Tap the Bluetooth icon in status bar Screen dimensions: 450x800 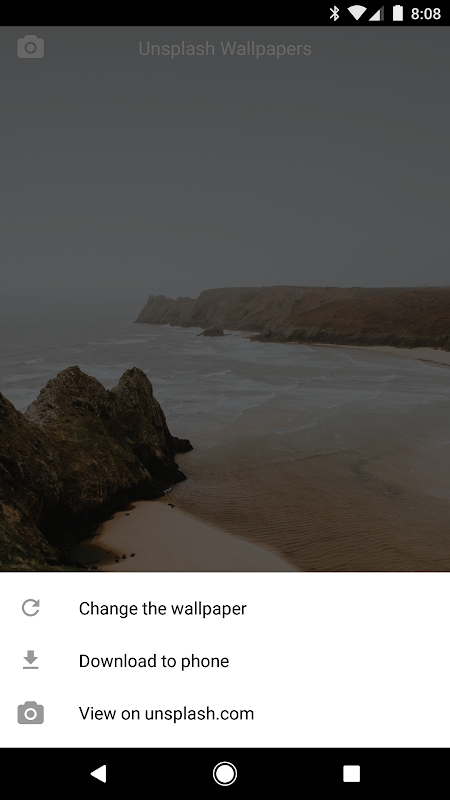335,13
